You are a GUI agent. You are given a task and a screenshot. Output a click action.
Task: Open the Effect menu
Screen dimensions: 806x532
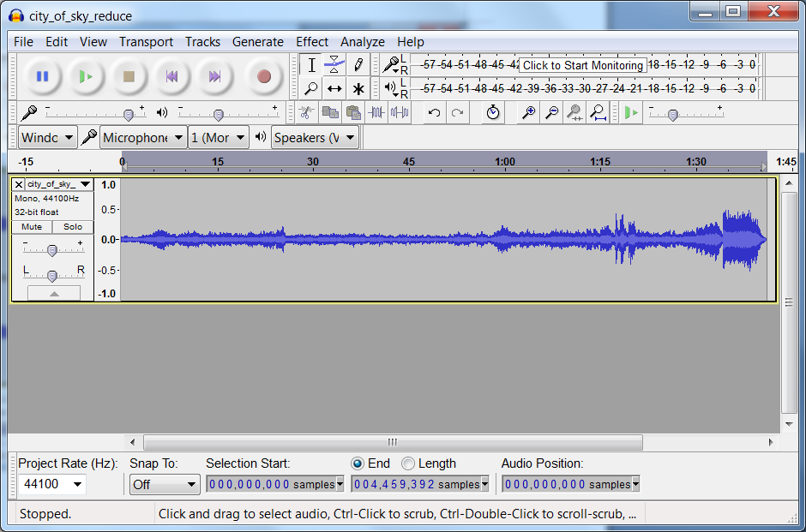pos(312,42)
